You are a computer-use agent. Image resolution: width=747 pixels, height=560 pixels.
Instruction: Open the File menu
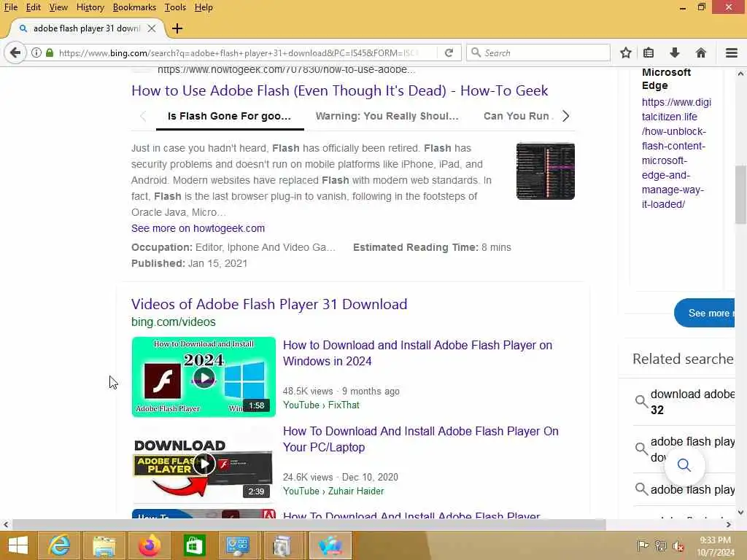click(10, 7)
